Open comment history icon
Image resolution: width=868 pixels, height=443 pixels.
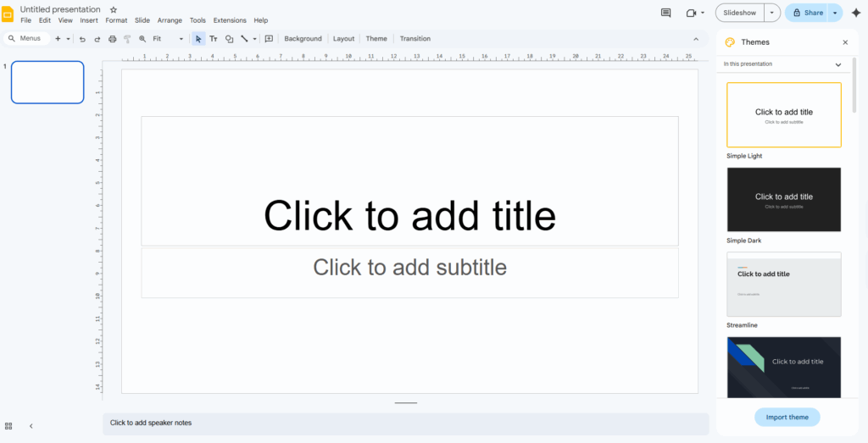tap(665, 13)
